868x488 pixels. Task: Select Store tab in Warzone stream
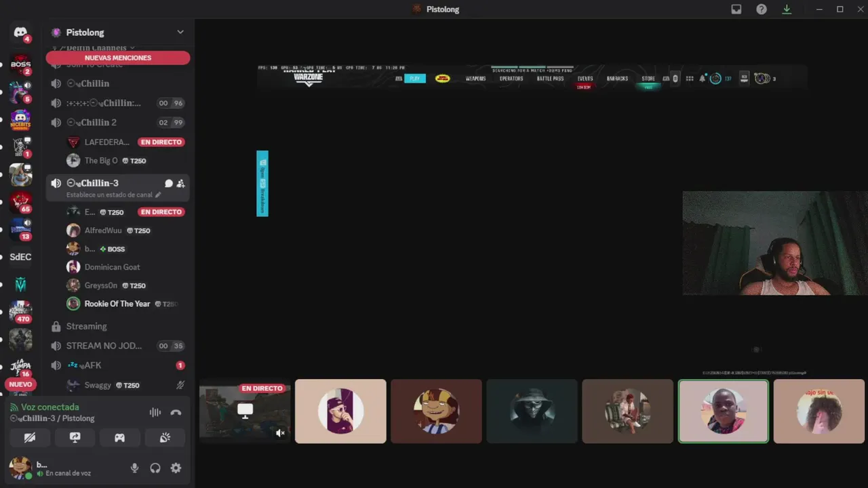click(x=648, y=79)
